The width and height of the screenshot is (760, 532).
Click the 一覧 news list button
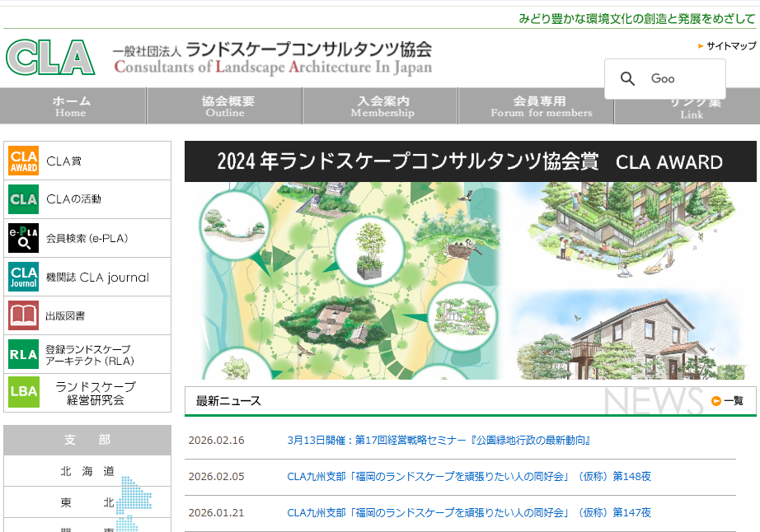point(728,401)
